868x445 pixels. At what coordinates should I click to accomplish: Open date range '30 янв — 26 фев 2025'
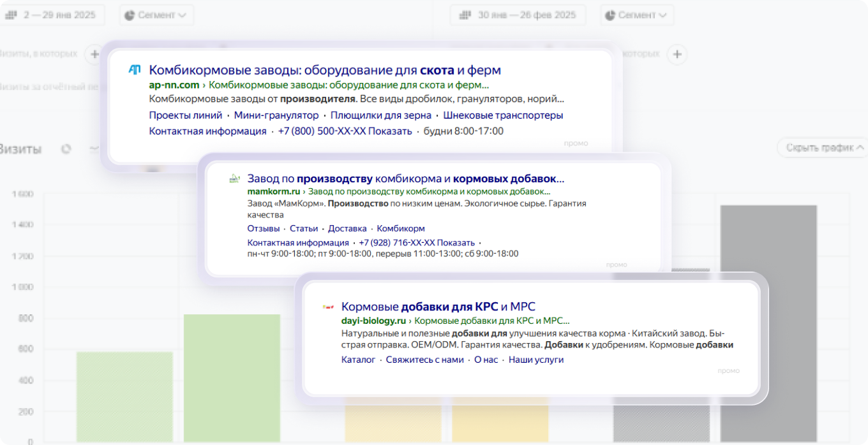518,15
